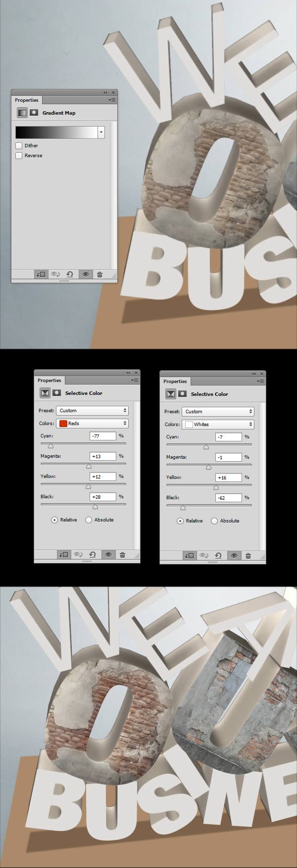Screen dimensions: 297x868
Task: Click Magenta value field showing -1
Action: tap(229, 457)
